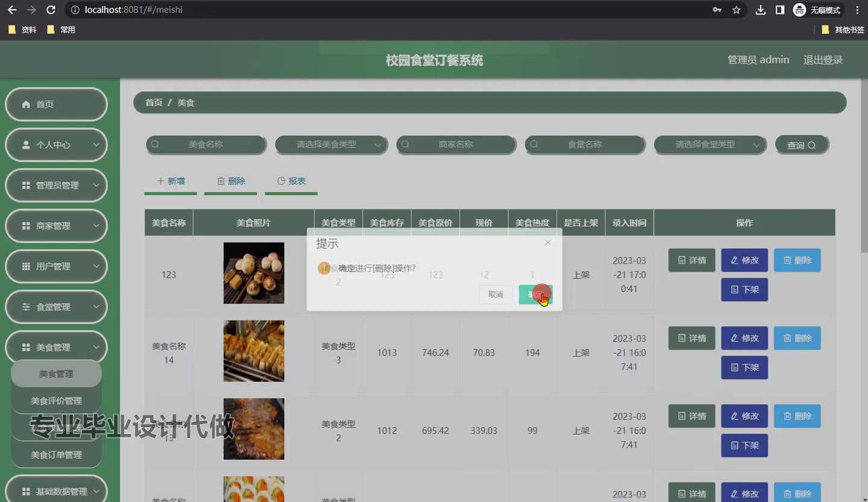Click 详情 for the row named 123

coord(691,260)
